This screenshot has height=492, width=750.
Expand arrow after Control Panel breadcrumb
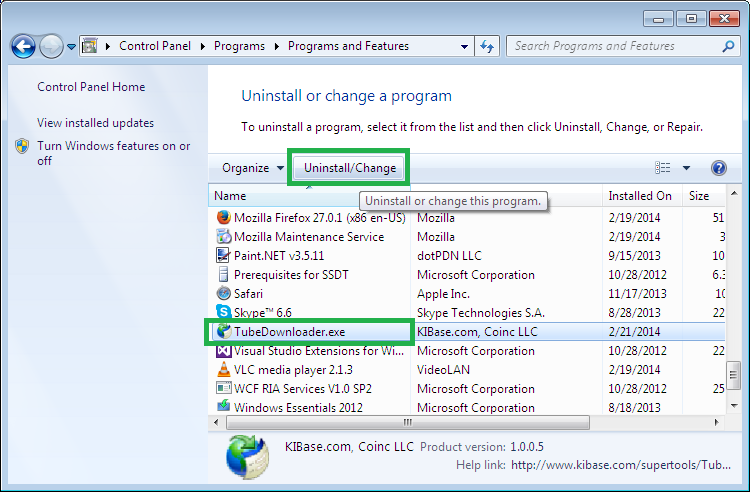(x=203, y=46)
